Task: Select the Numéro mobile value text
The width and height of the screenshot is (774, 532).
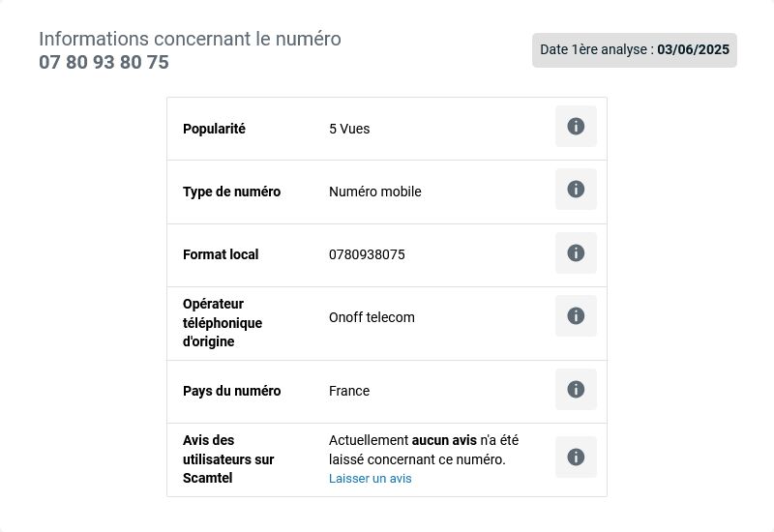Action: 375,192
